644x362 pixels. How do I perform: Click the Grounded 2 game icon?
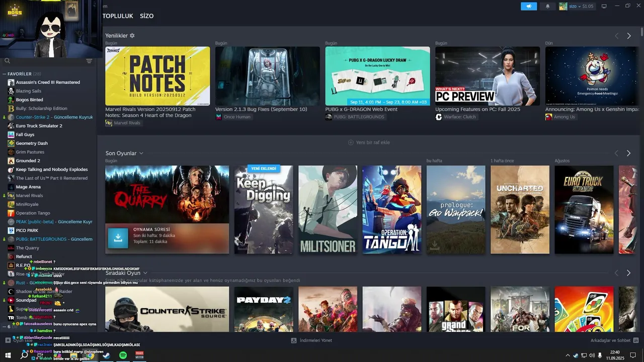tap(11, 161)
